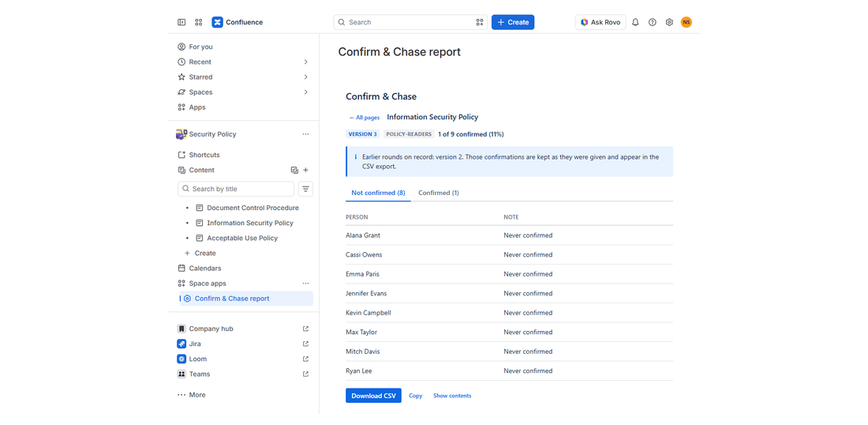Click the VERSION 3 badge
This screenshot has height=425, width=868.
coord(363,134)
